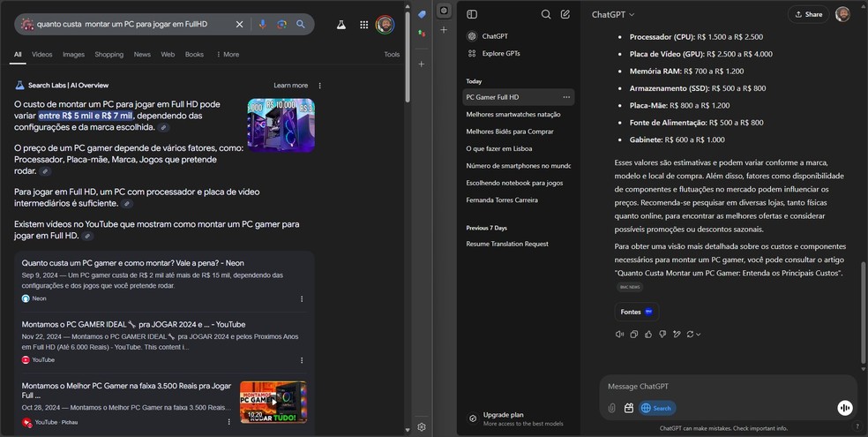Edit the response in canvas with pencil-sparkle icon

click(x=677, y=334)
